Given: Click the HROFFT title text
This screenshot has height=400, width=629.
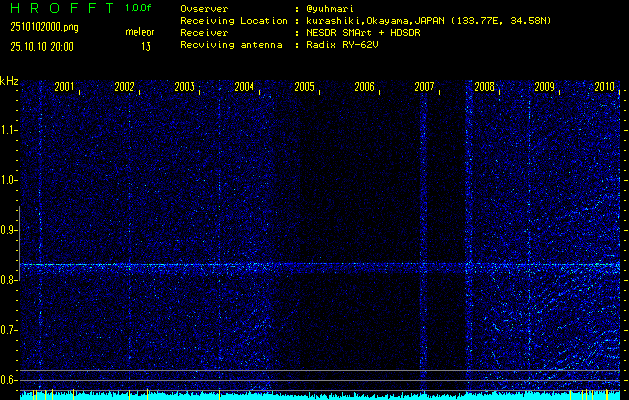Looking at the screenshot, I should point(62,8).
